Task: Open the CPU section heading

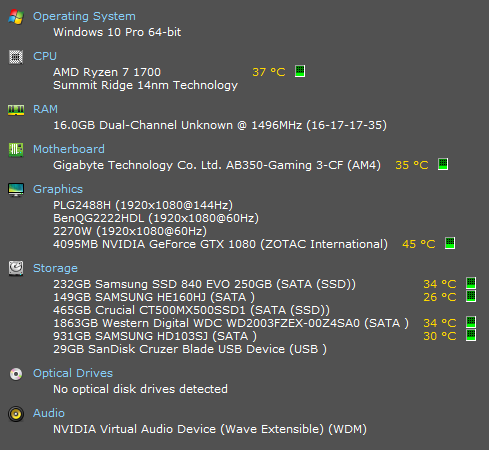Action: coord(45,56)
